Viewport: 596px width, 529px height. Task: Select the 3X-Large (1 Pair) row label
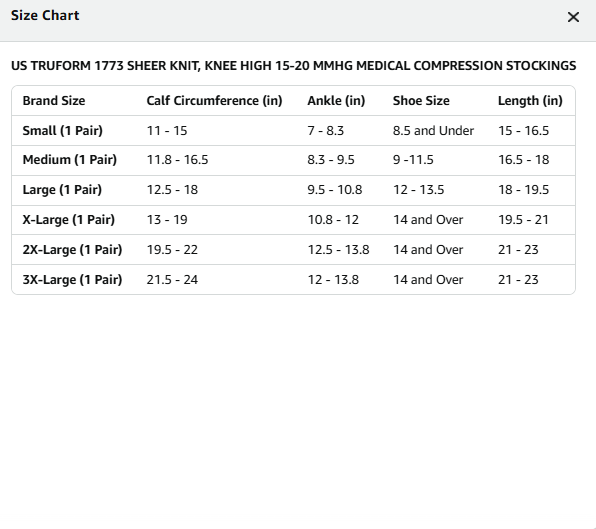(72, 280)
